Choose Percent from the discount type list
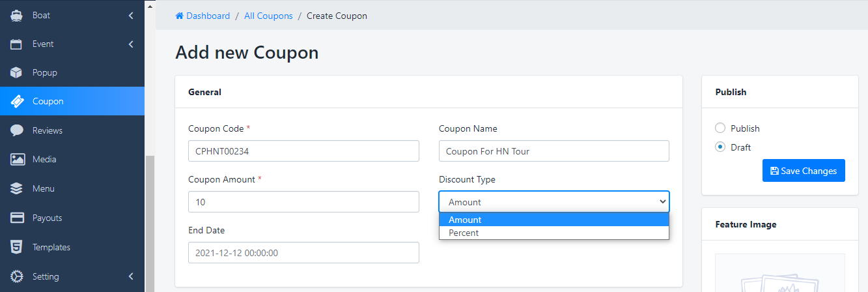 click(464, 233)
